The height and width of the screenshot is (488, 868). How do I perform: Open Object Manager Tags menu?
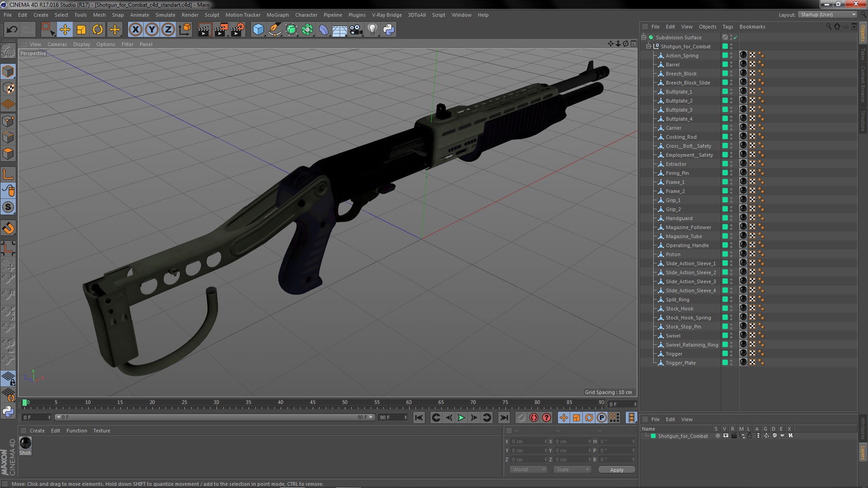[x=727, y=27]
